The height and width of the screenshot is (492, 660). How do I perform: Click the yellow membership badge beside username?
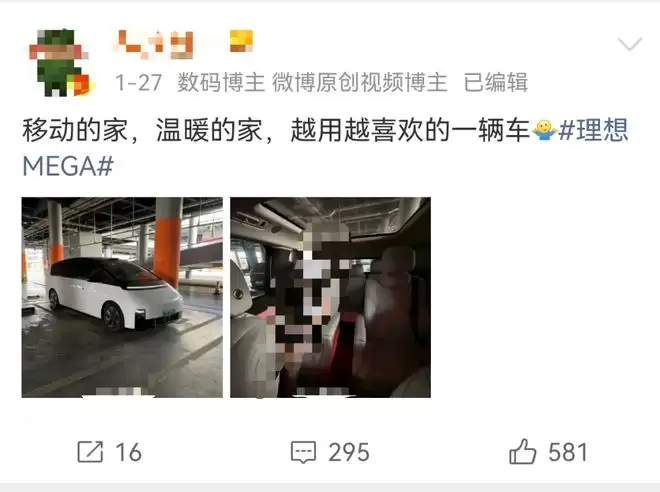click(242, 41)
